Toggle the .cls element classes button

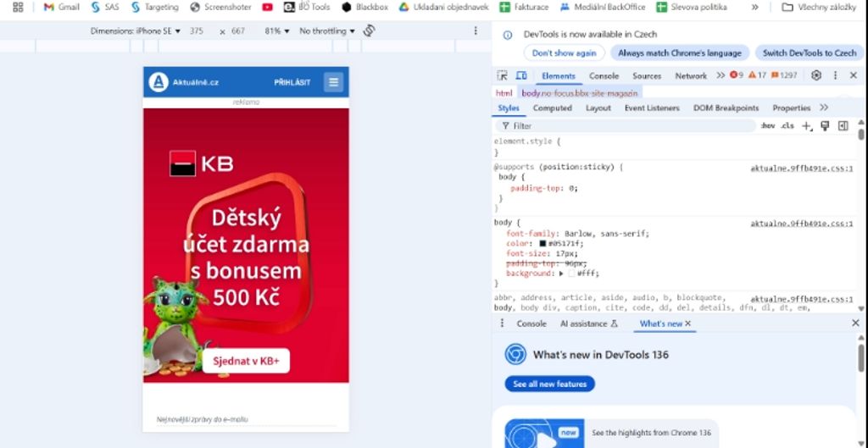pos(787,126)
